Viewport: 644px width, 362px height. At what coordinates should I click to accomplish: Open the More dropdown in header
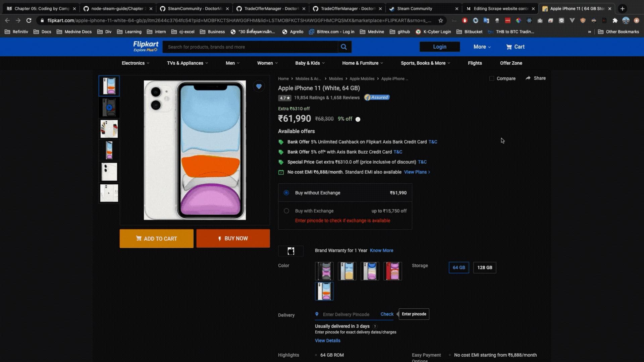click(482, 47)
